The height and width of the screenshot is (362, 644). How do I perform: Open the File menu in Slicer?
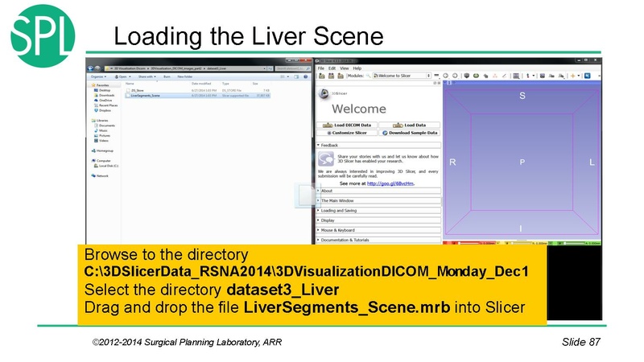pos(321,68)
